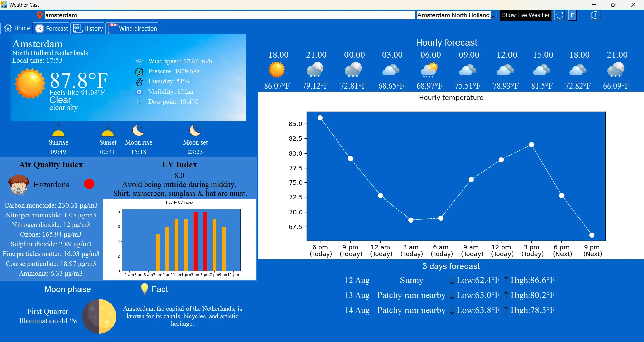Open the Wind direction tab
The image size is (644, 342).
[133, 28]
